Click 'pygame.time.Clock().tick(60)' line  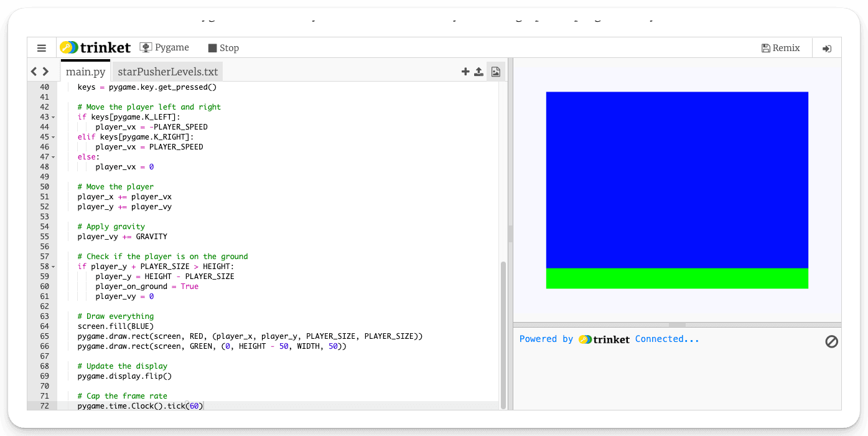141,406
